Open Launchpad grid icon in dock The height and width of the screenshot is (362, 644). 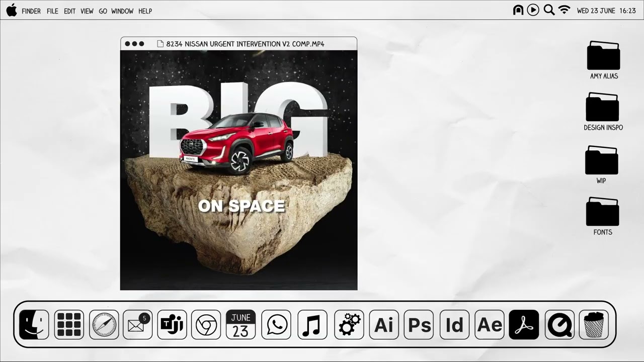pos(69,324)
